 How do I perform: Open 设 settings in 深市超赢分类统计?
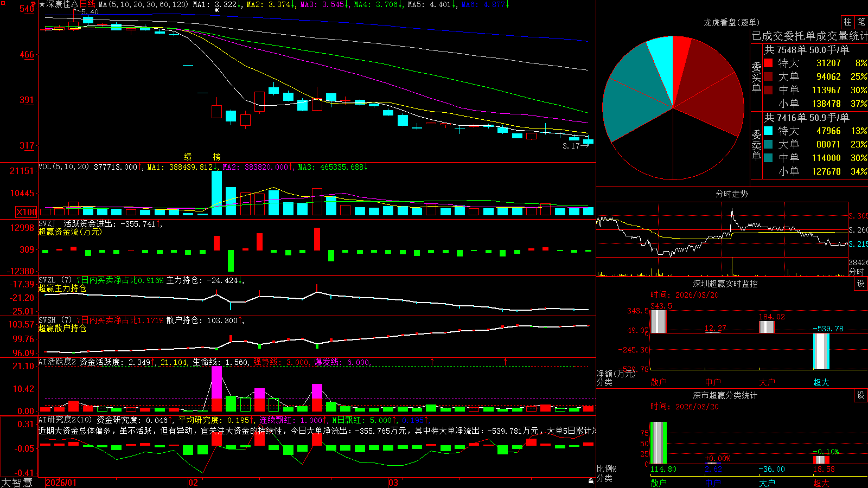coord(861,395)
